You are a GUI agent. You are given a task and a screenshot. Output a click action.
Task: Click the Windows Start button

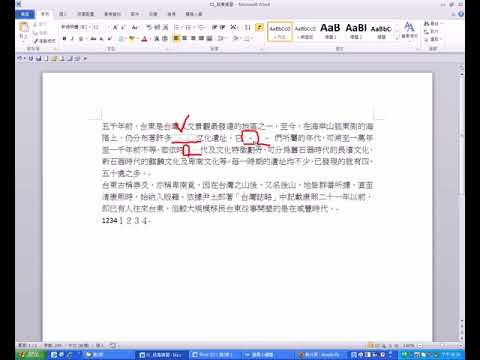click(30, 355)
